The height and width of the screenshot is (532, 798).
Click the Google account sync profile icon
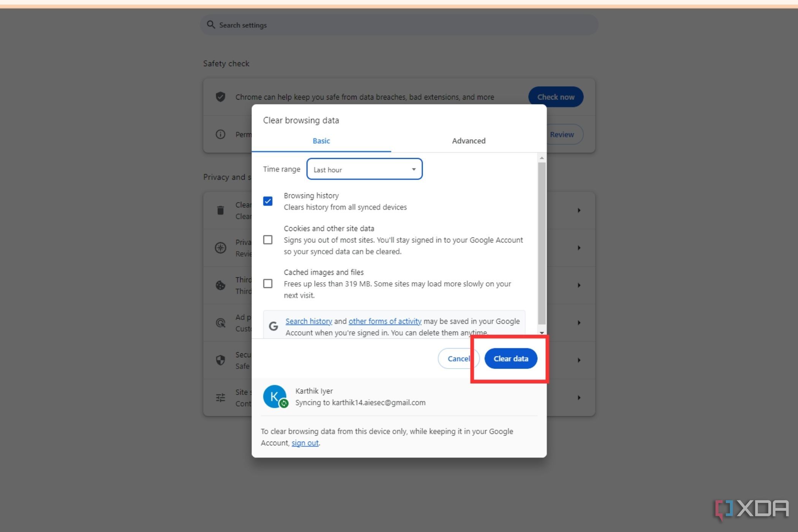275,397
